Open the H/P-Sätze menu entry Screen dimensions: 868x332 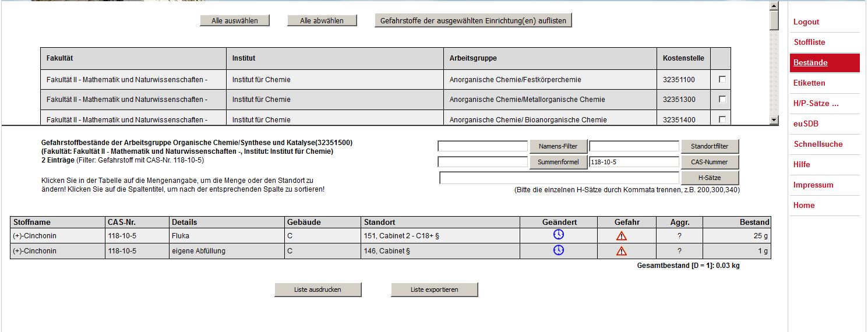pos(816,103)
